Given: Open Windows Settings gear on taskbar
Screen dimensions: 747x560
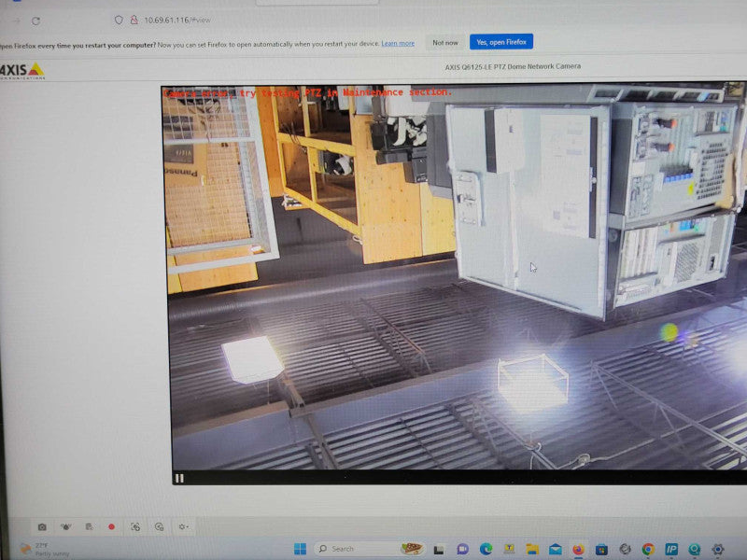Looking at the screenshot, I should point(718,550).
